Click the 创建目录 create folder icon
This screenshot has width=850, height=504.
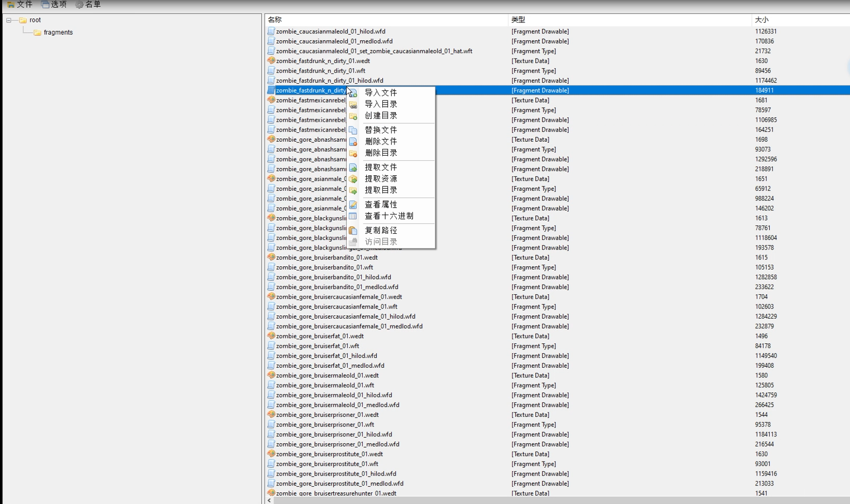tap(353, 116)
